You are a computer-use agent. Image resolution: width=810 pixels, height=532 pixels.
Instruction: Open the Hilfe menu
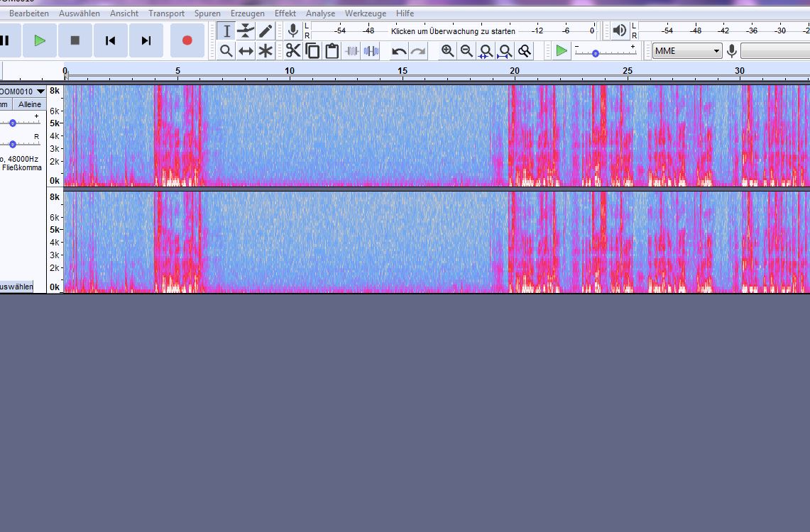tap(405, 13)
